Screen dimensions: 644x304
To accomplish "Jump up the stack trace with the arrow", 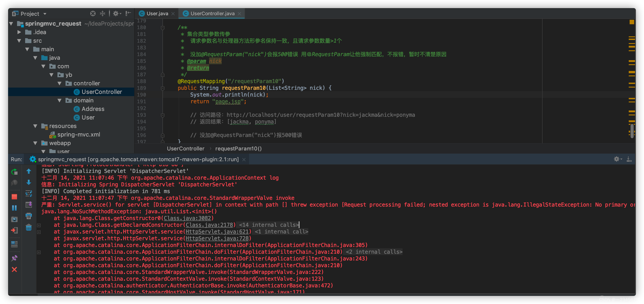I will click(x=29, y=171).
